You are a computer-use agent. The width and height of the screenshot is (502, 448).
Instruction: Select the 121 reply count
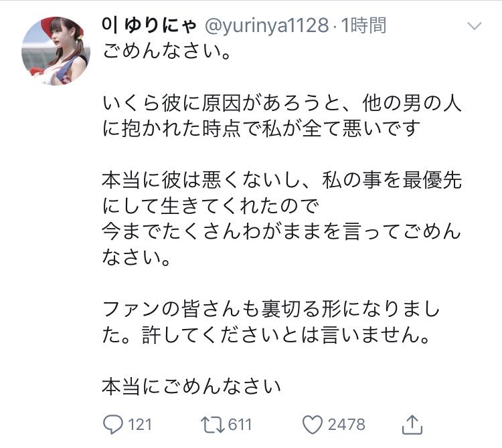pyautogui.click(x=140, y=425)
